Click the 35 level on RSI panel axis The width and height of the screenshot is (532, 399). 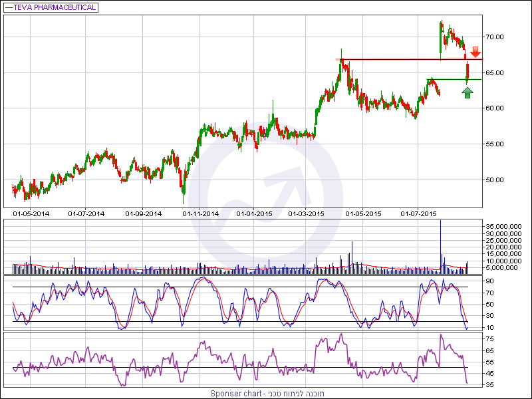tap(489, 384)
